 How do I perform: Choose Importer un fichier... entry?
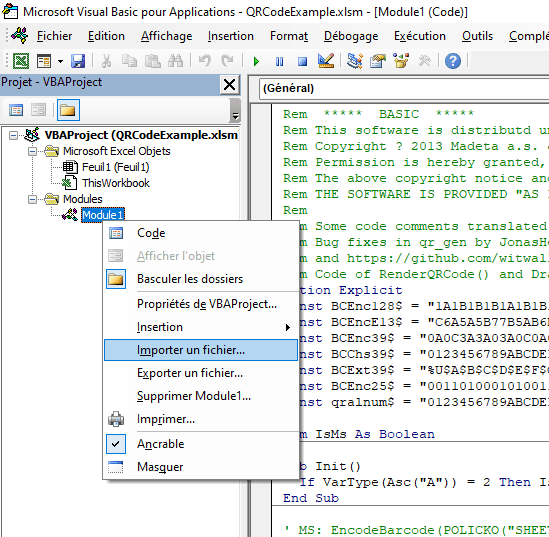click(x=201, y=350)
